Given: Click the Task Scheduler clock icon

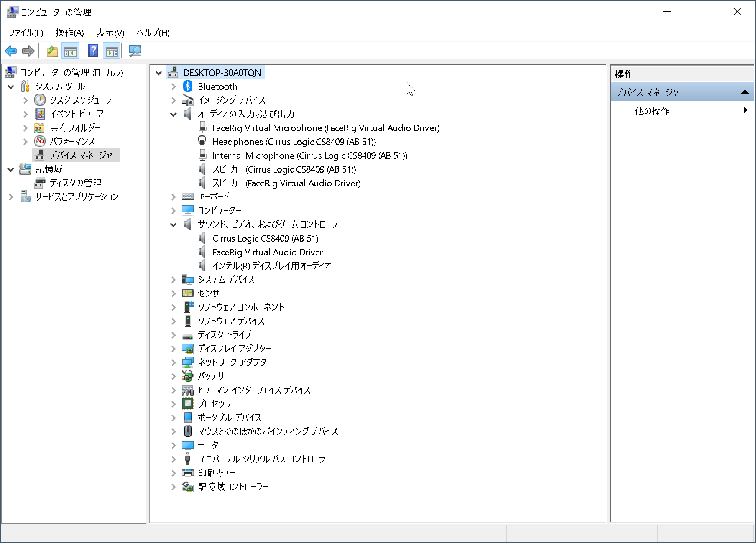Looking at the screenshot, I should tap(39, 100).
